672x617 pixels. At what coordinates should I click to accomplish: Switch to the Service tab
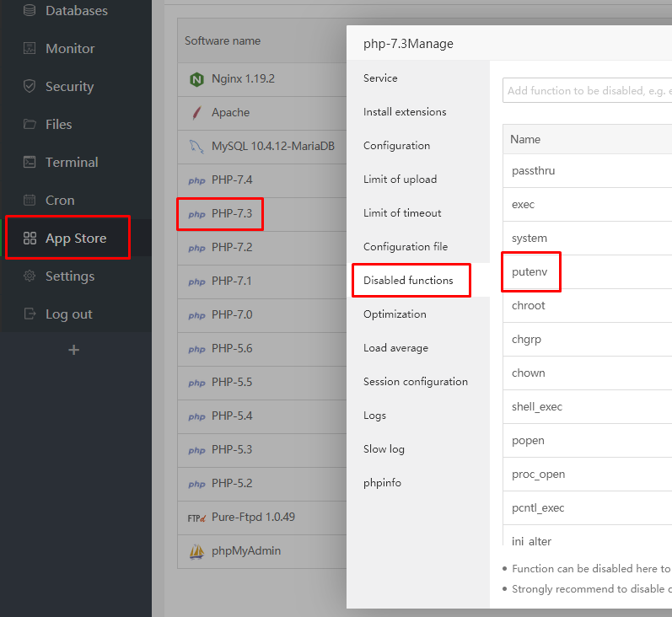point(380,78)
